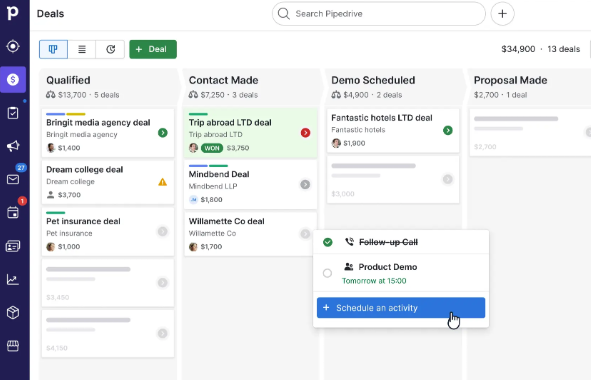Click Dream college organization name
Viewport: 591px width, 380px height.
70,182
